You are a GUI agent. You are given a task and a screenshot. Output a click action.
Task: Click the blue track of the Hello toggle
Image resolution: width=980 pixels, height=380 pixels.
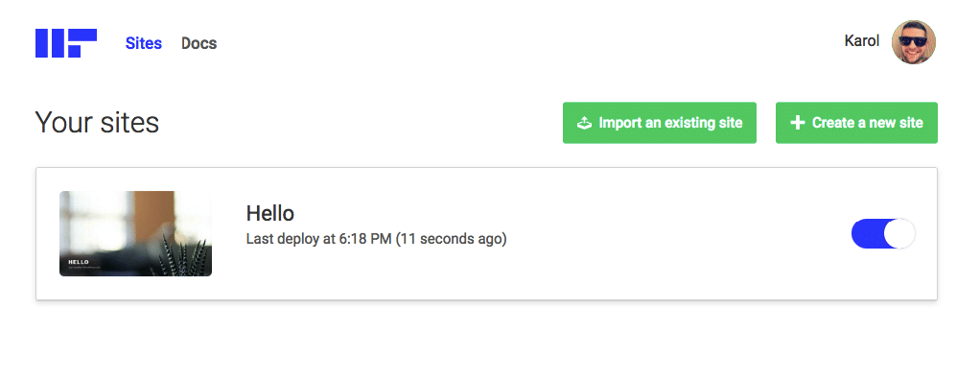[868, 234]
